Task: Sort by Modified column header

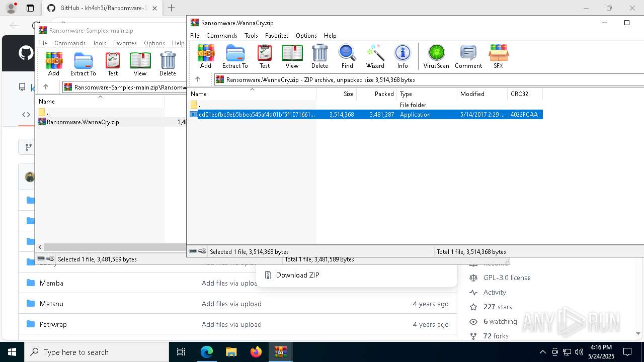Action: click(x=482, y=94)
